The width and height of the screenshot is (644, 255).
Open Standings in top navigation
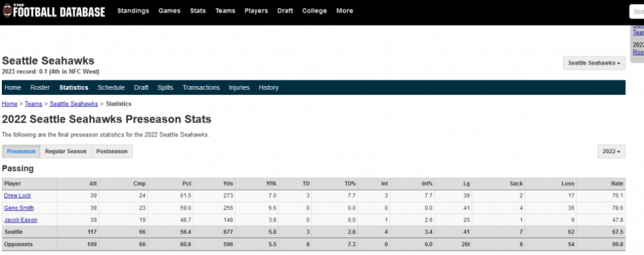133,11
